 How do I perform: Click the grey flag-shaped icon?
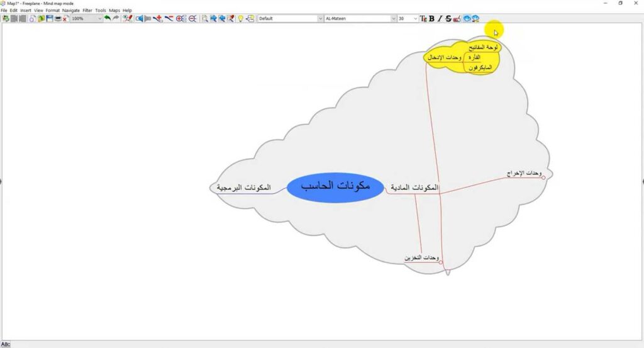coord(148,18)
